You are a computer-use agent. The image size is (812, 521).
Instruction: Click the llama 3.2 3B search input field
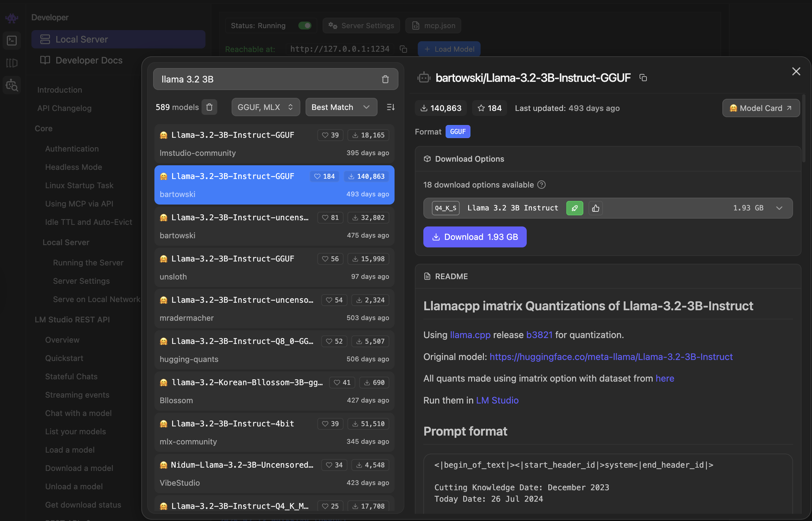(x=264, y=79)
